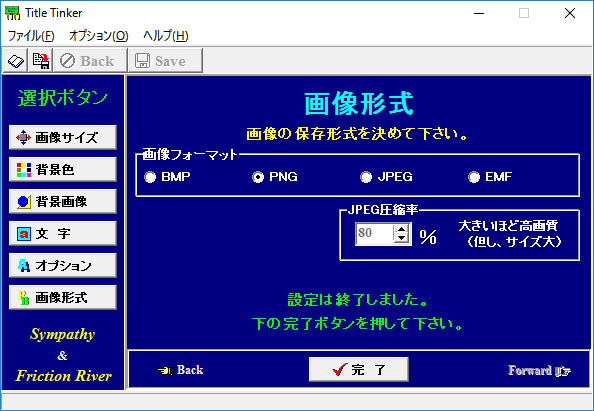
Task: Decrease JPEG compression with down arrow
Action: [402, 239]
